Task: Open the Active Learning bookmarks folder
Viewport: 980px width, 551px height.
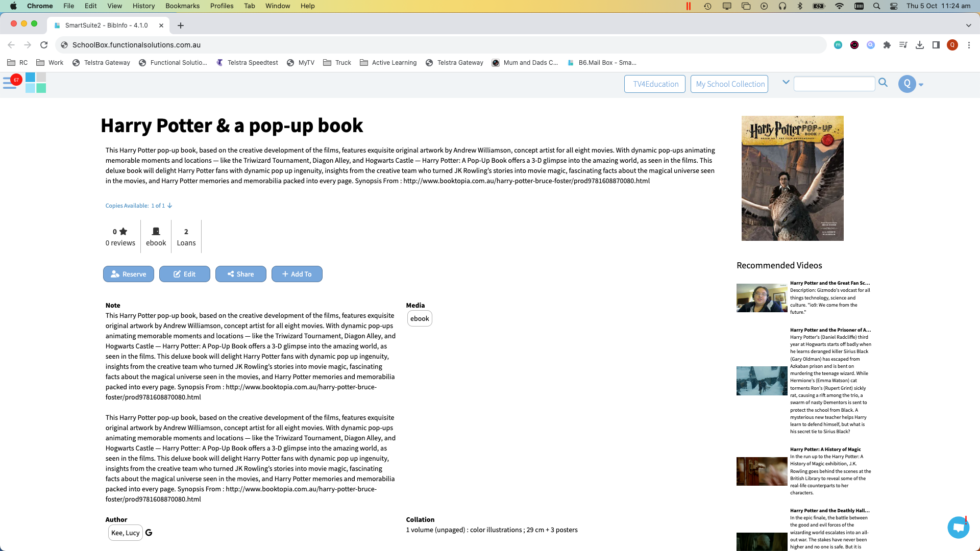Action: tap(388, 63)
